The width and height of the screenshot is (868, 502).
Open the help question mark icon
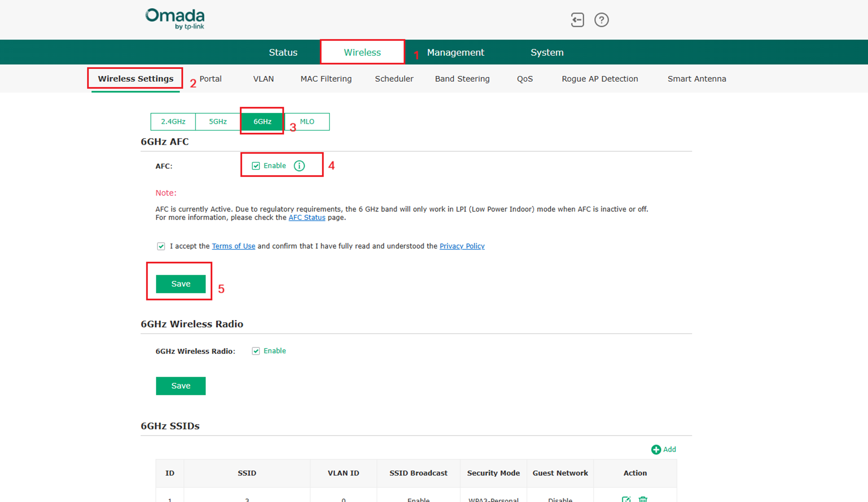tap(601, 20)
